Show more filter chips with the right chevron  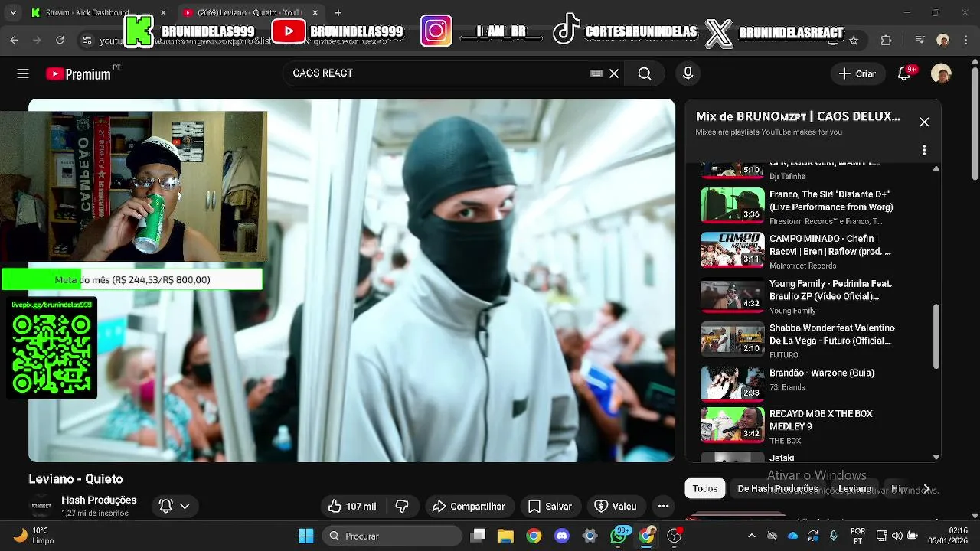[x=926, y=488]
